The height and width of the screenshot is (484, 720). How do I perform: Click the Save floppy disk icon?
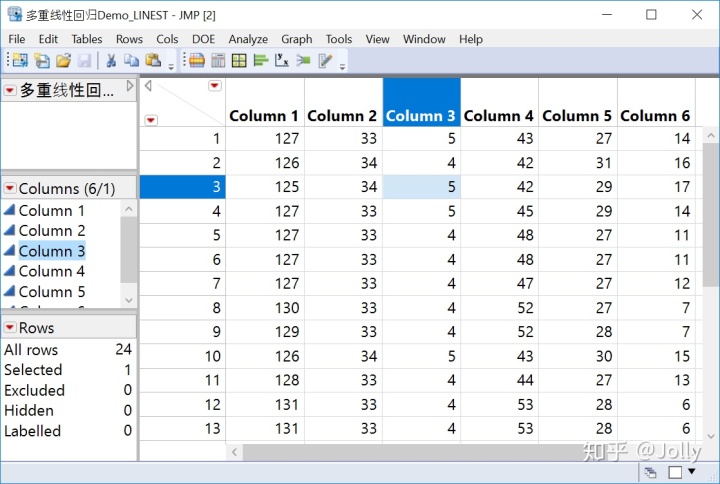tap(84, 60)
